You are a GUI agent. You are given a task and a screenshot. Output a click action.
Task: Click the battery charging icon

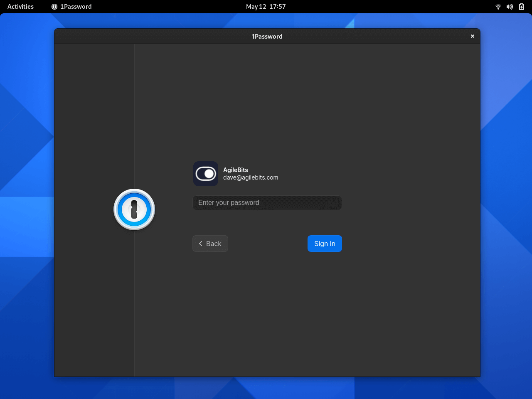point(521,7)
